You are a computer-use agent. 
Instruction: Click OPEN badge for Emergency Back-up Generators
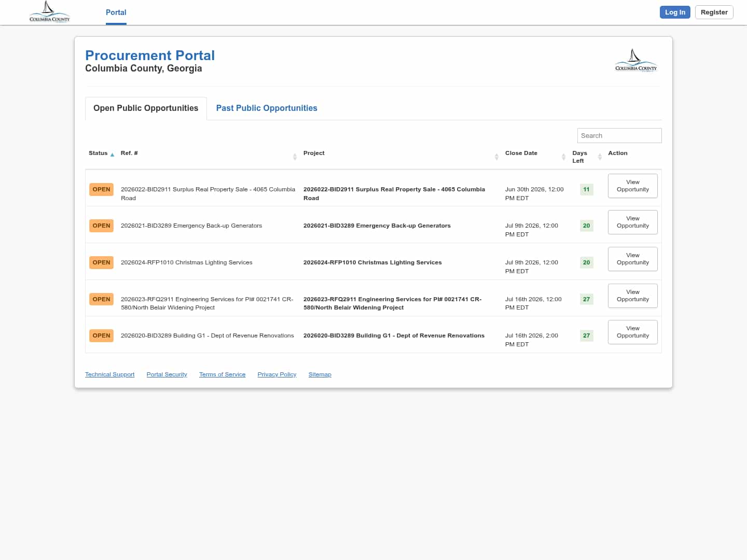point(101,226)
